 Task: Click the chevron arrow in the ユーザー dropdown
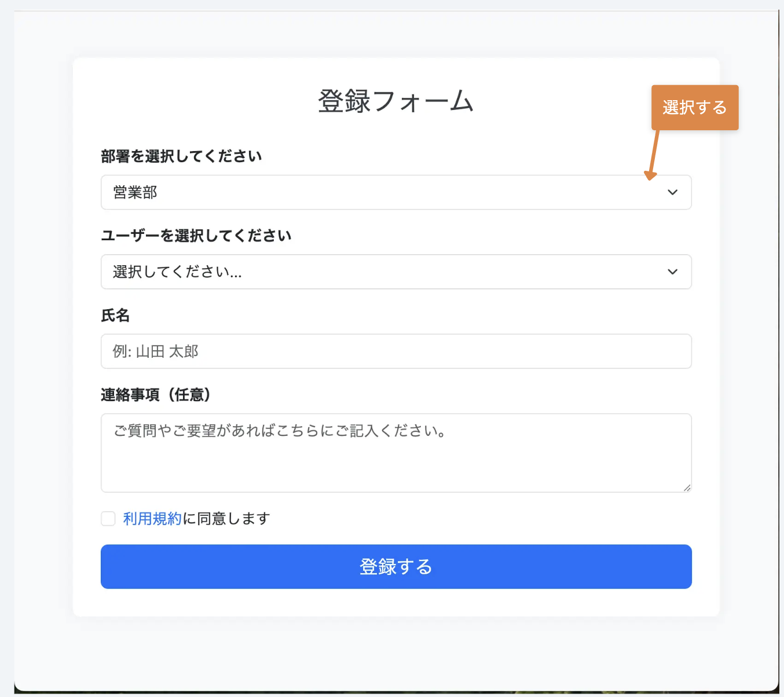(672, 272)
